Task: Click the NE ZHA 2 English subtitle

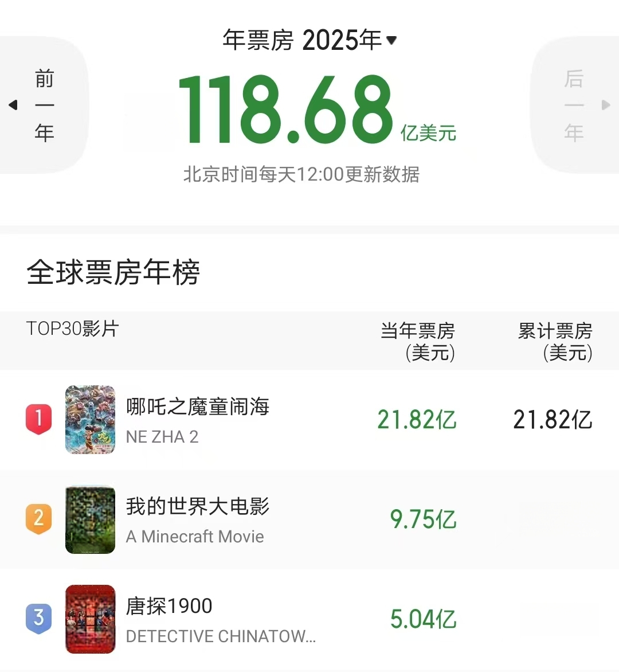Action: tap(162, 437)
